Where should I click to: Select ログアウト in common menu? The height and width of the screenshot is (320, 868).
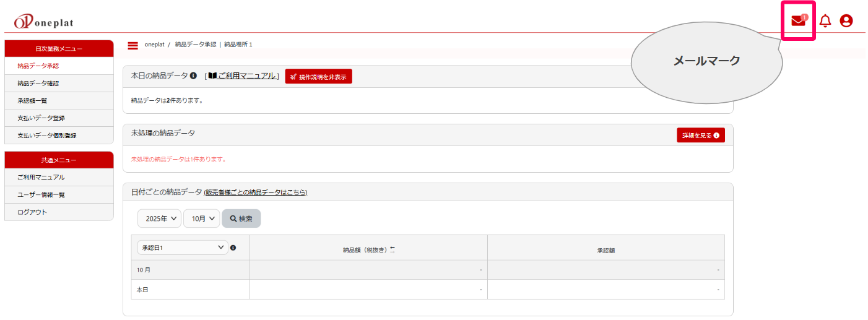(32, 212)
